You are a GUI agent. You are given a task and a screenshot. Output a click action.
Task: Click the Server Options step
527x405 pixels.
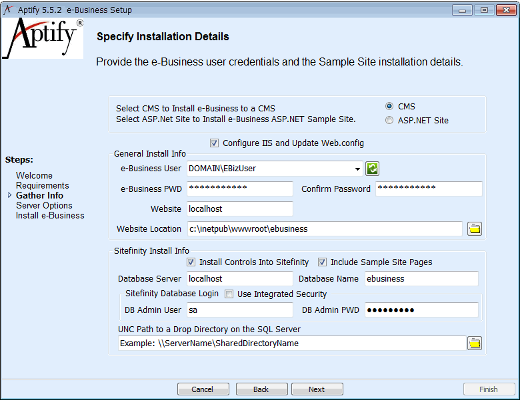44,206
